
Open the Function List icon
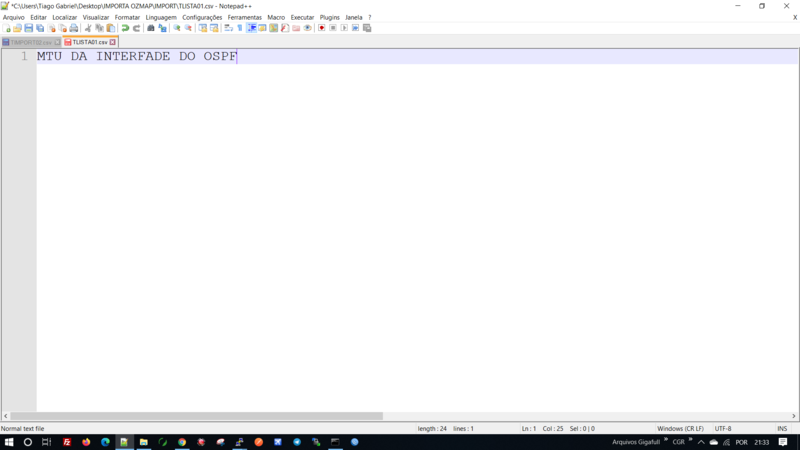coord(285,28)
